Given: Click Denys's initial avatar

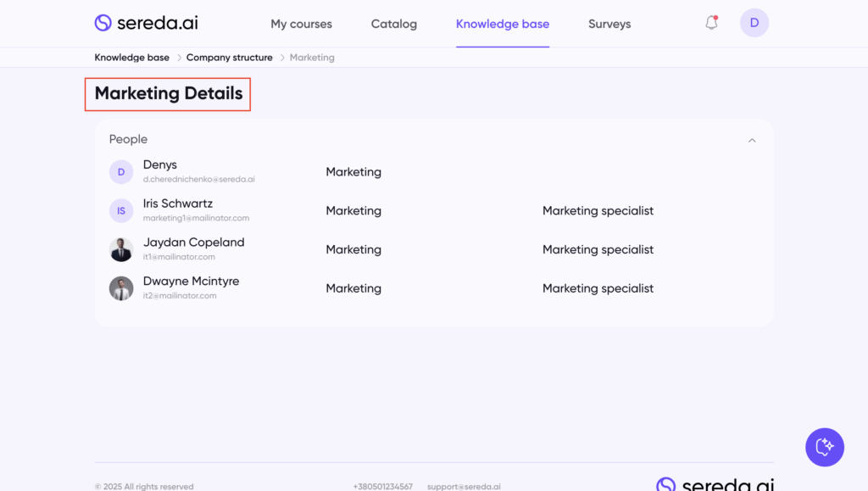Looking at the screenshot, I should [x=121, y=172].
